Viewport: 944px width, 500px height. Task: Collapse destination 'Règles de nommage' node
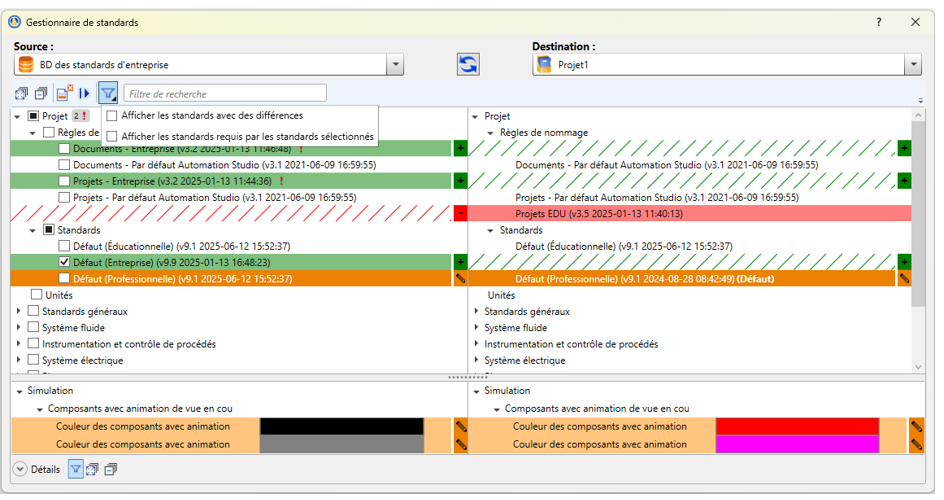pos(490,133)
